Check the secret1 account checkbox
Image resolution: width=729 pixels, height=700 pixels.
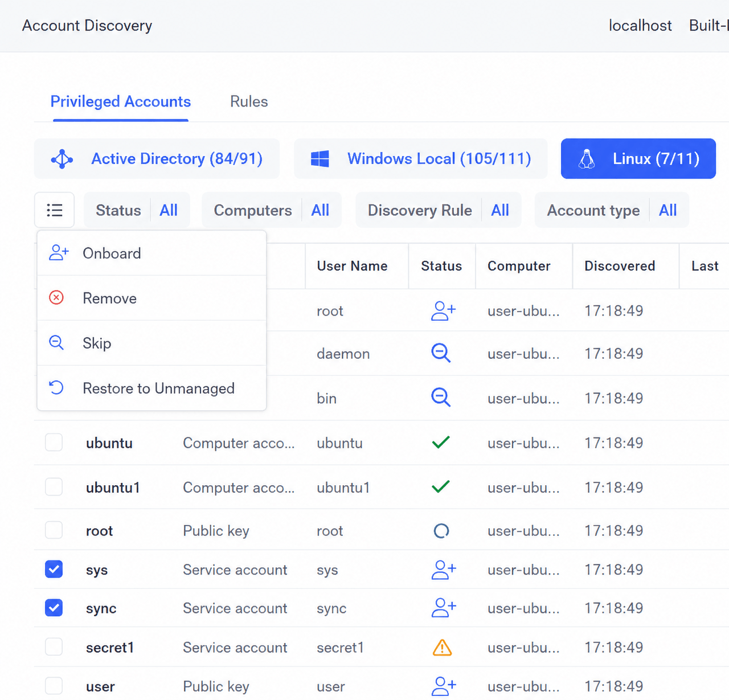pyautogui.click(x=54, y=647)
